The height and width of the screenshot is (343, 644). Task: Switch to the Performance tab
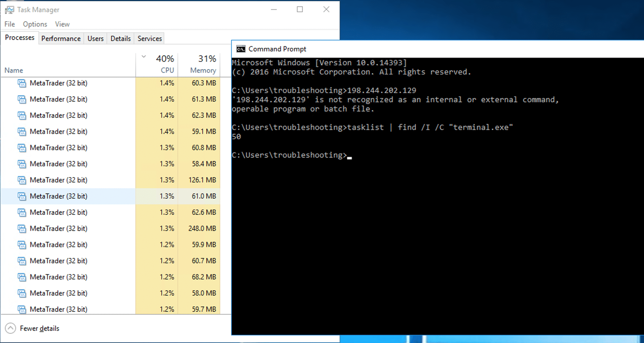pyautogui.click(x=61, y=38)
